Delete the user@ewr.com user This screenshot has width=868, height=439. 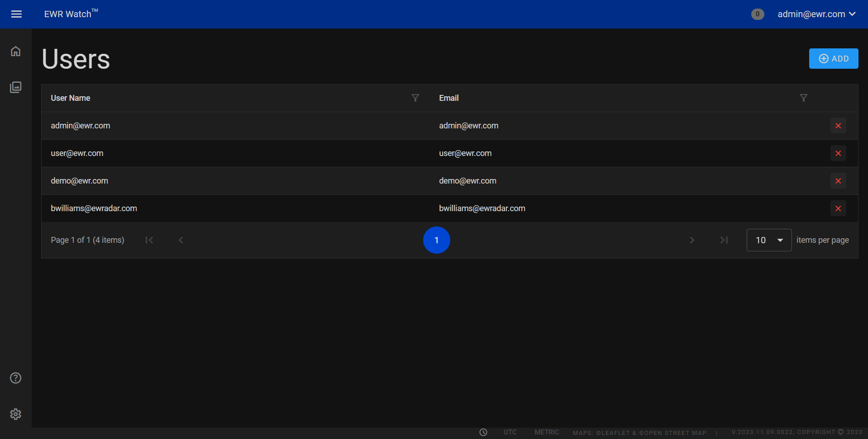point(838,153)
